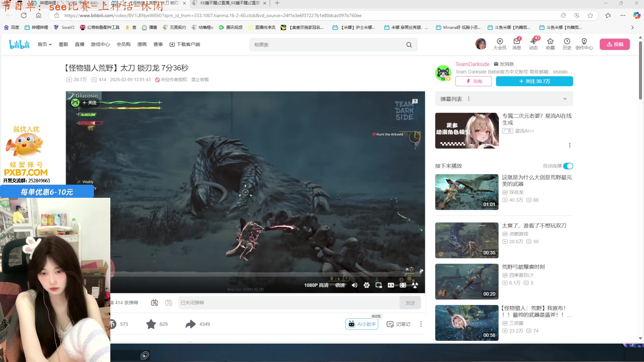644x362 pixels.
Task: Open browser favorites list icon
Action: click(608, 15)
